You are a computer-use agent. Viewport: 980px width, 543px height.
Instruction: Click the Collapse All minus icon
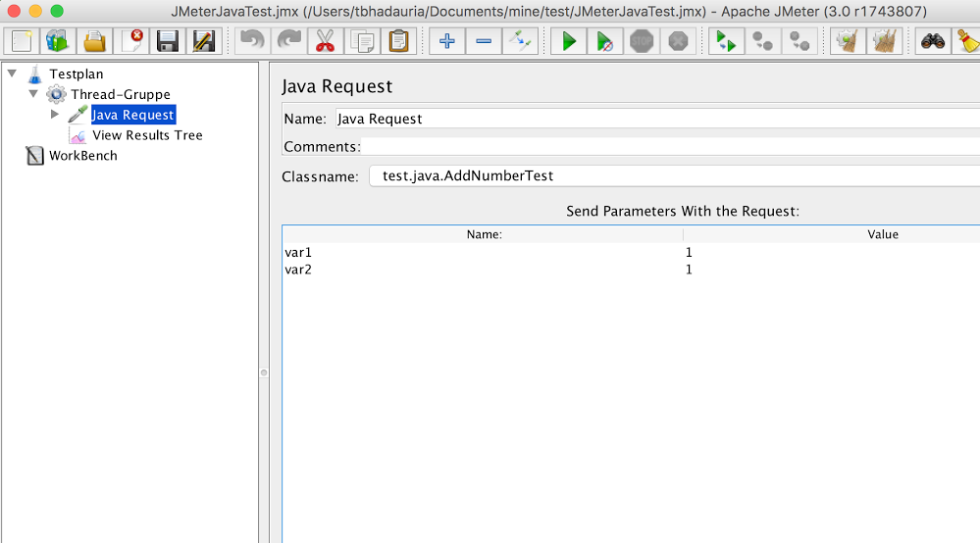coord(483,42)
